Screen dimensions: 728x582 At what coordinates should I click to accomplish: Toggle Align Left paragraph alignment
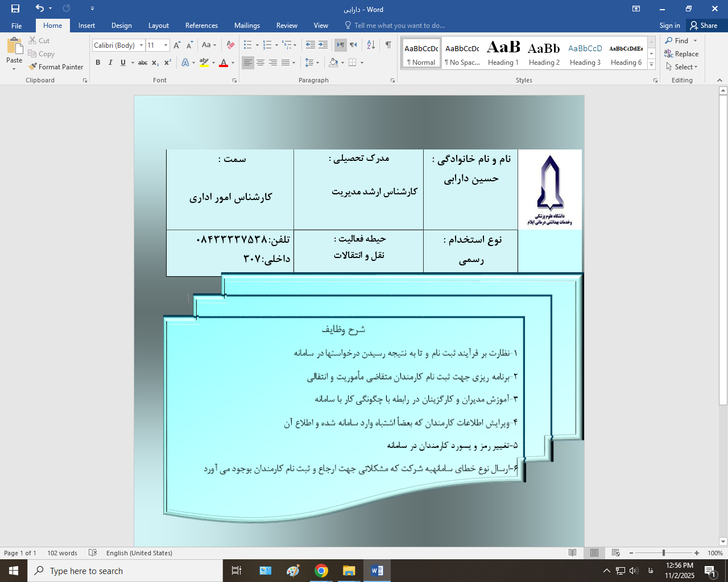pyautogui.click(x=247, y=63)
